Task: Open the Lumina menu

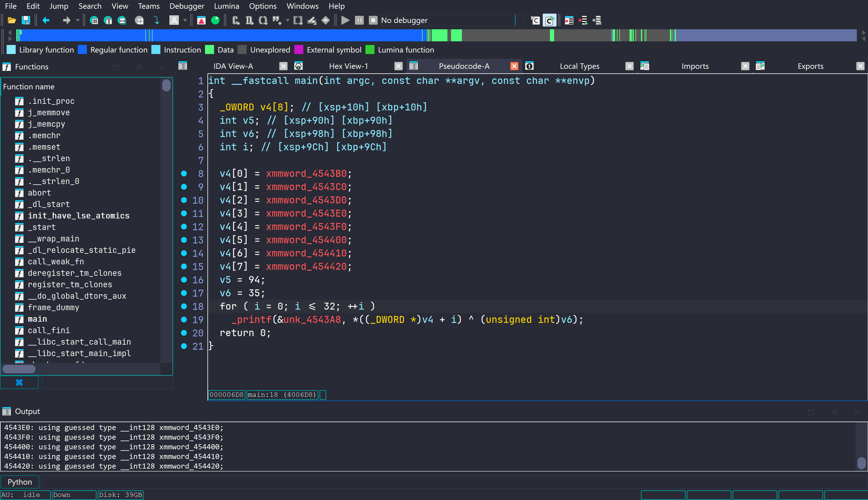Action: point(226,6)
